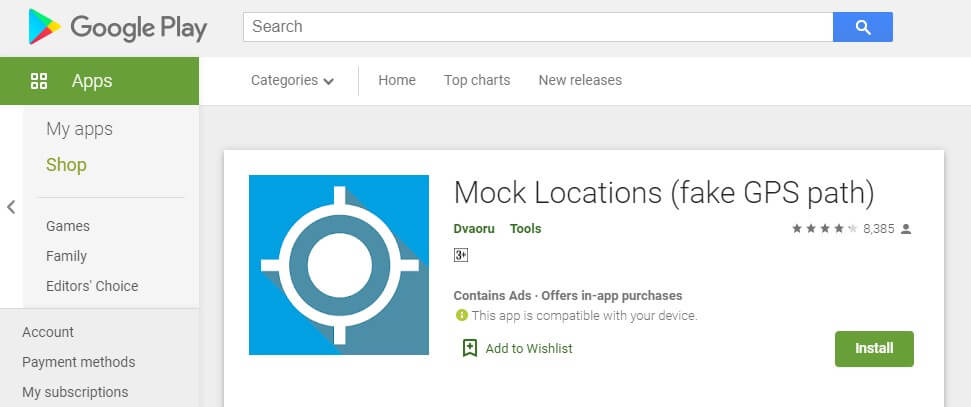Click the Apps grid icon

[39, 81]
